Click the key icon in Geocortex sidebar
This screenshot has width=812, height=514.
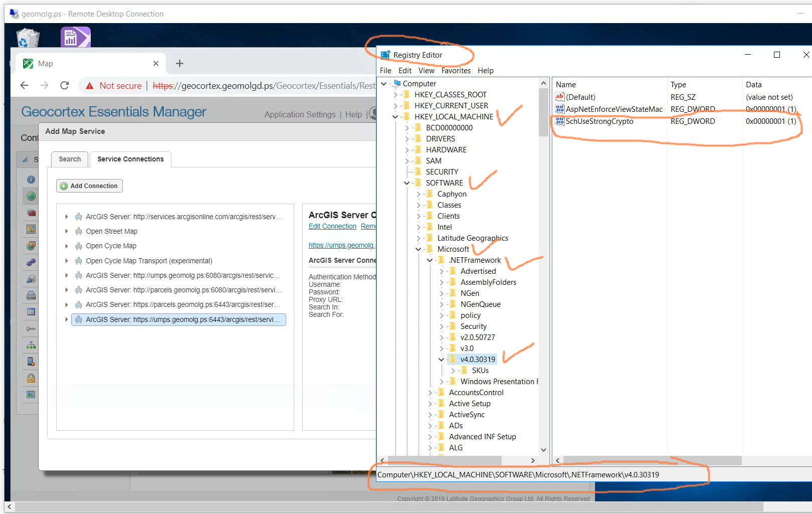[31, 328]
